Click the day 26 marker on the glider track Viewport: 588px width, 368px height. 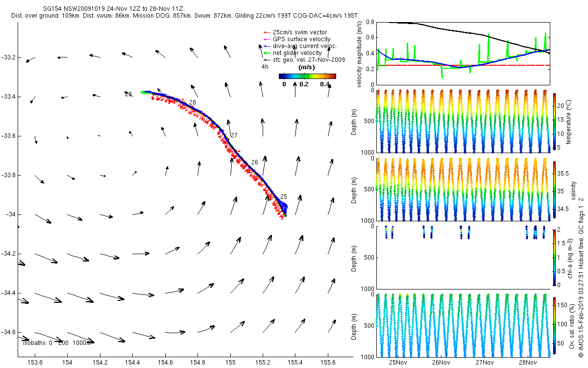pos(254,162)
